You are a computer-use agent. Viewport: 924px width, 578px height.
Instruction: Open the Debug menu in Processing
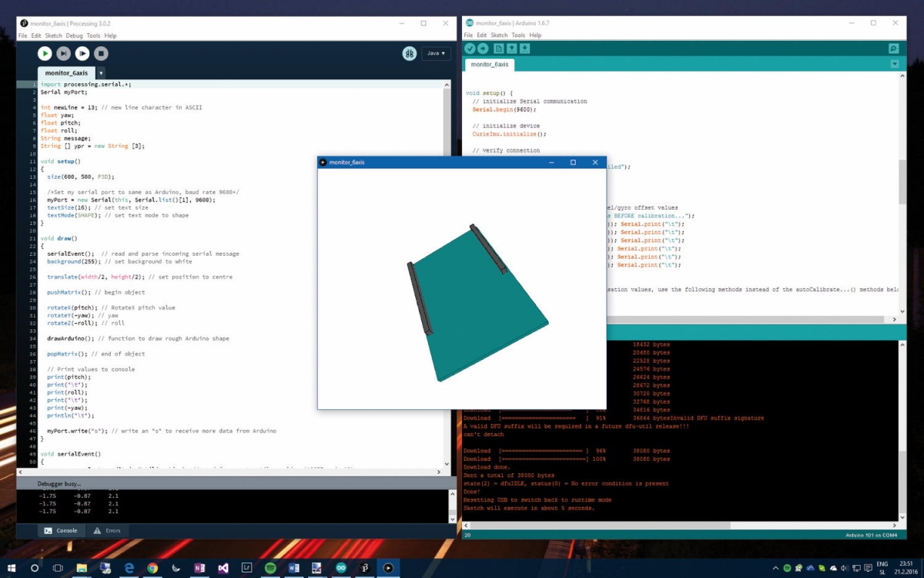click(x=74, y=35)
